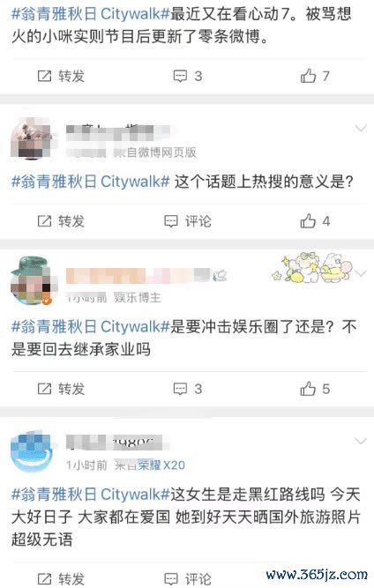
Task: Open hashtag 翁青雅秋日Citywalk in 冲击娱乐圈 post
Action: (91, 327)
